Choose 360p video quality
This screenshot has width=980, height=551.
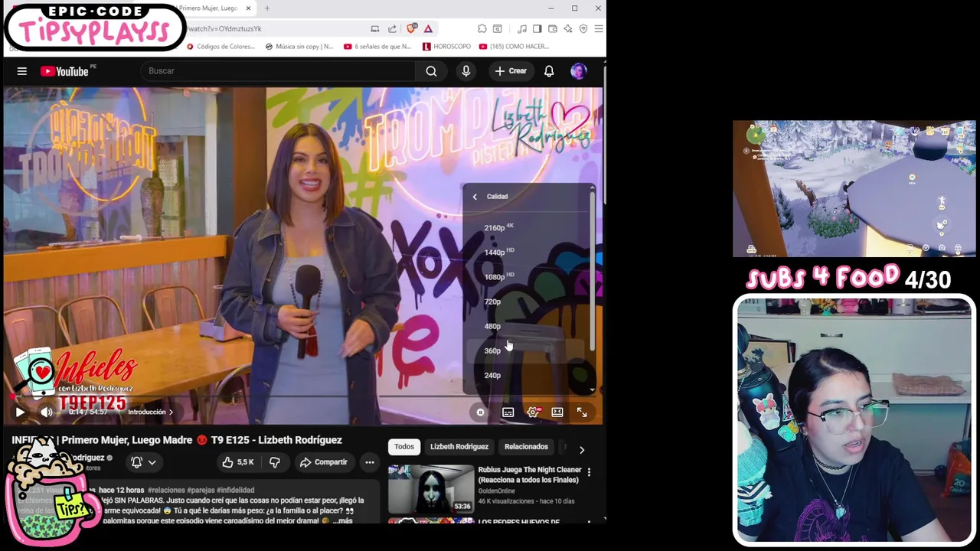point(527,350)
